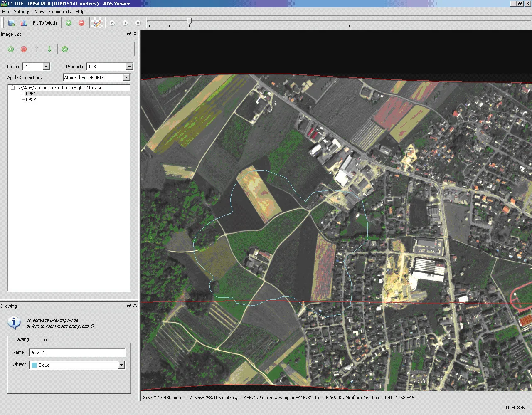Move image down with green down arrow
Viewport: 532px width, 415px height.
(x=49, y=49)
